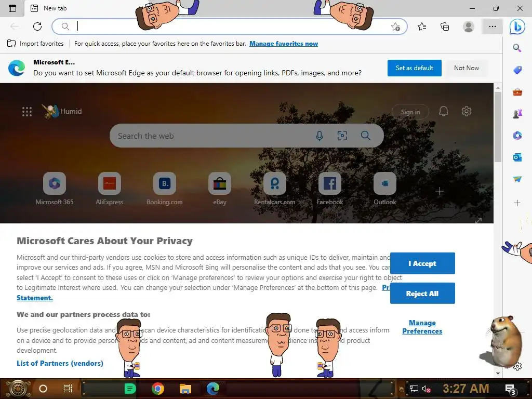532x399 pixels.
Task: Click the page vertical scrollbar thumb
Action: pos(498,127)
